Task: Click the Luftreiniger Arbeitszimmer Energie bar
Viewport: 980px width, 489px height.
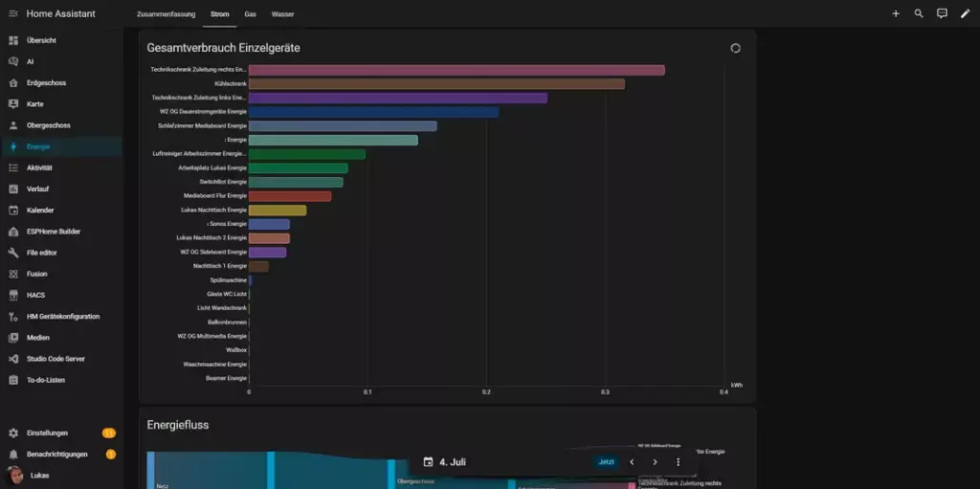Action: (x=307, y=154)
